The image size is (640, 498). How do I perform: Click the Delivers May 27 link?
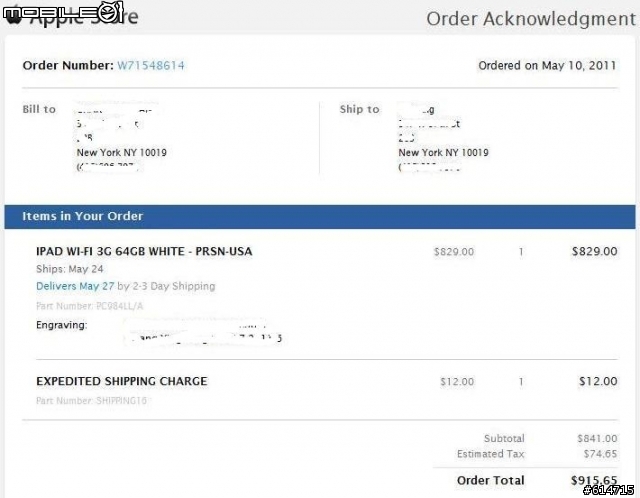(75, 286)
